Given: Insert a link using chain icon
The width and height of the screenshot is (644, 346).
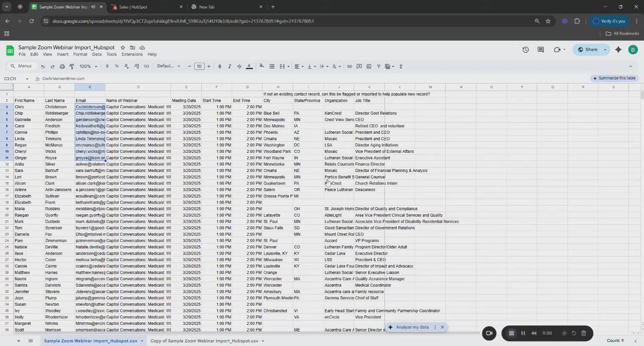Looking at the screenshot, I should coord(349,66).
